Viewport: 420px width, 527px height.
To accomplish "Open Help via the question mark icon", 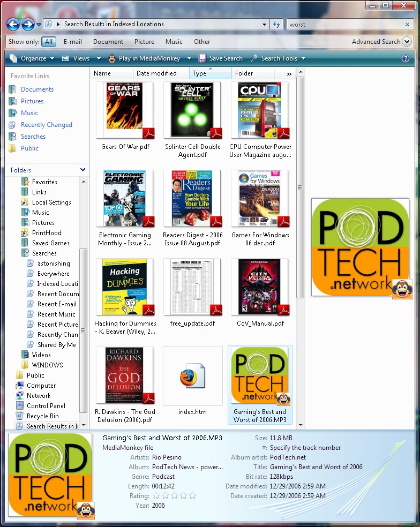I will [406, 58].
